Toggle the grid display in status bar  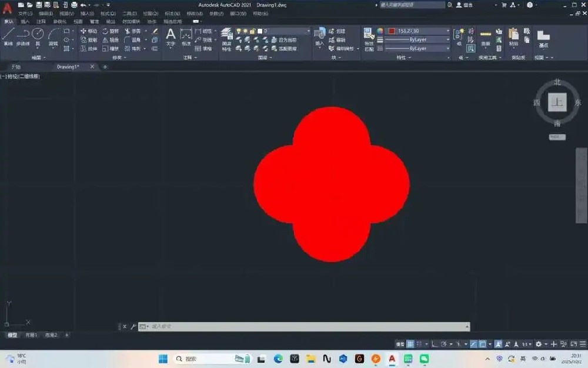[x=410, y=344]
